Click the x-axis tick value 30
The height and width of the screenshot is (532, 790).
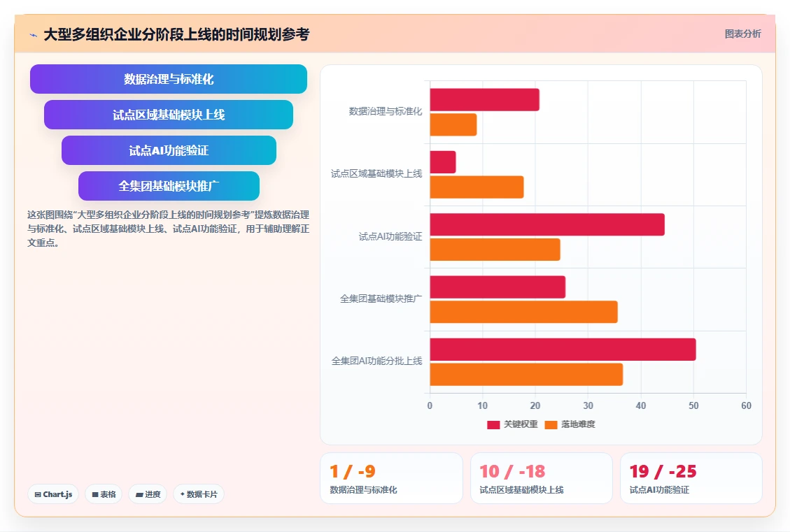[x=588, y=405]
